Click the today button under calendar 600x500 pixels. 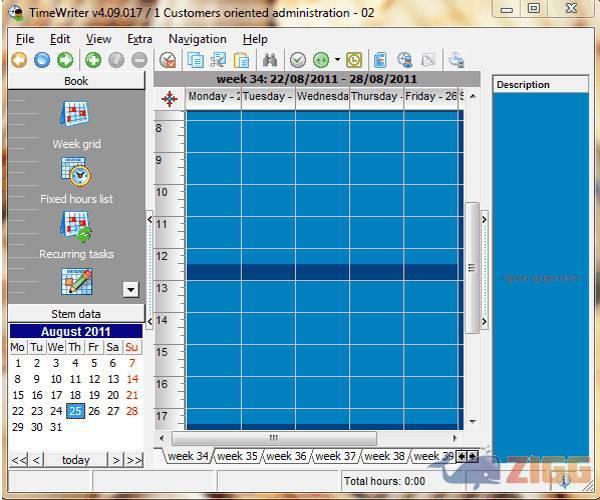click(x=75, y=460)
